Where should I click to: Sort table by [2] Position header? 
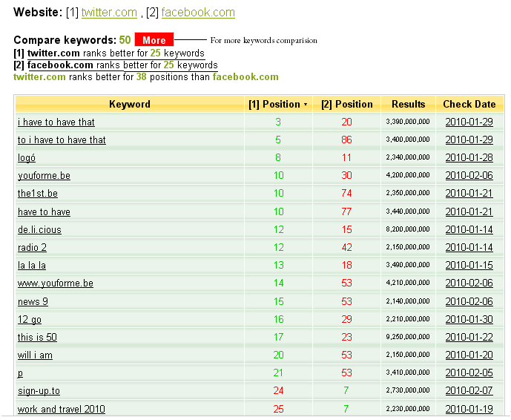pos(347,104)
